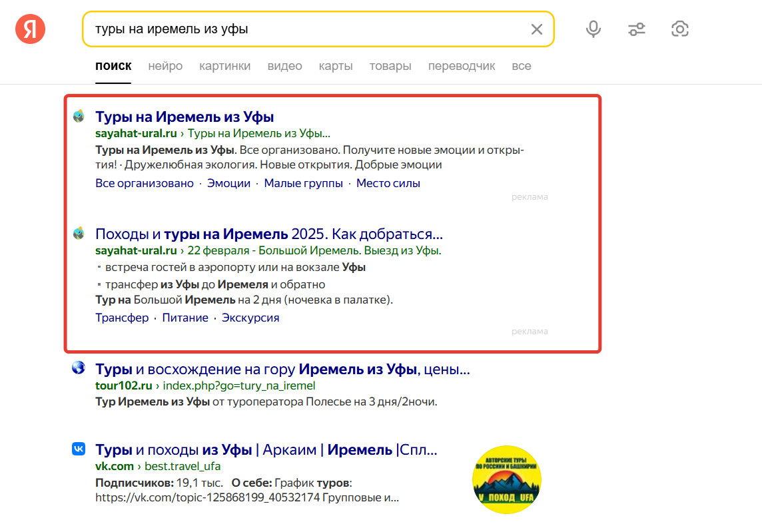The width and height of the screenshot is (762, 532).
Task: Click «Подписчиков: 19,1 тыс.» text
Action: (159, 483)
